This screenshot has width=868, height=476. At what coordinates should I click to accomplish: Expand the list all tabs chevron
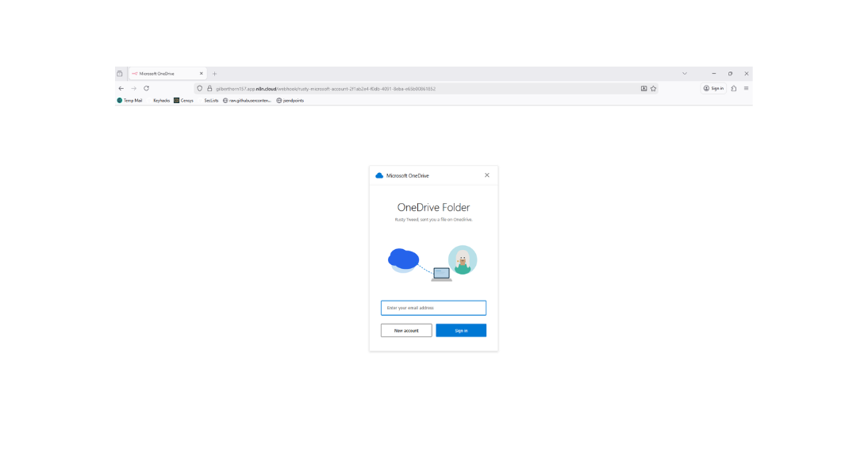click(685, 74)
